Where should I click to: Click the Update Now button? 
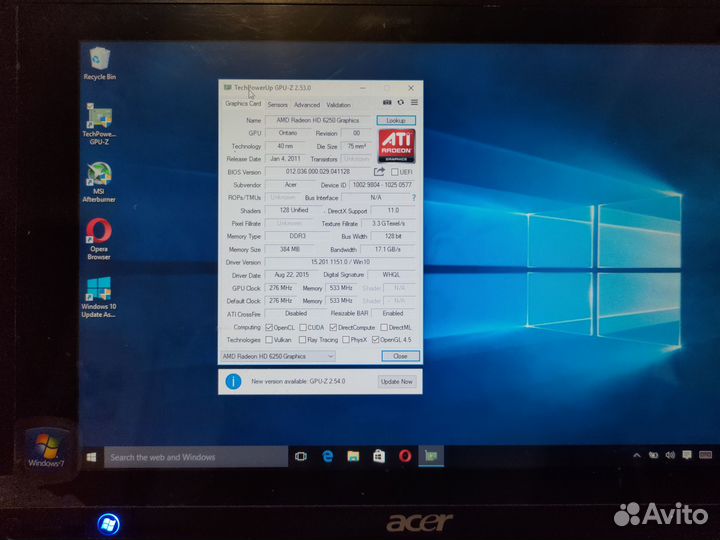(x=397, y=381)
